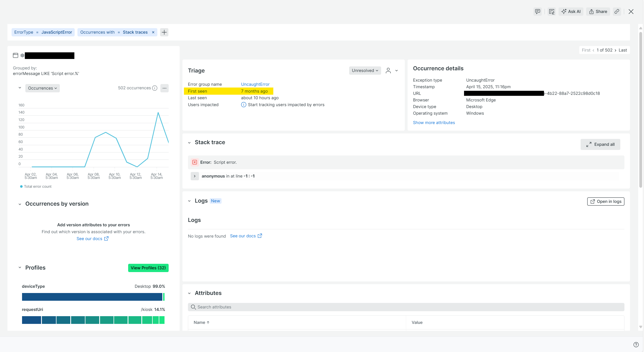644x352 pixels.
Task: Open the UncaughtError group link
Action: coord(255,84)
